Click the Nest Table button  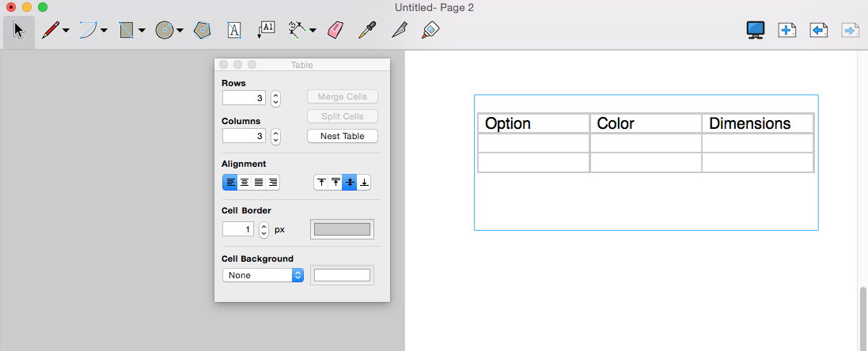click(343, 136)
